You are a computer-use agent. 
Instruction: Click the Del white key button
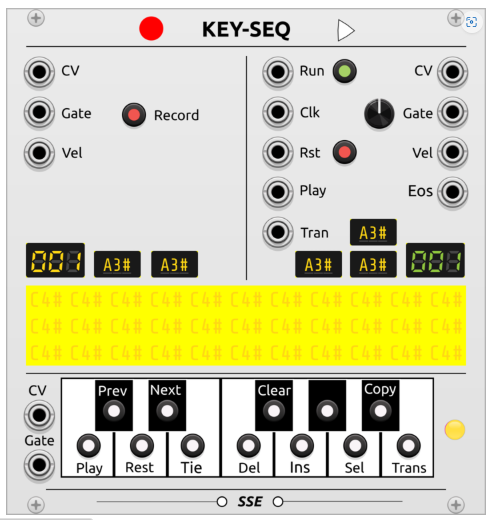(248, 445)
